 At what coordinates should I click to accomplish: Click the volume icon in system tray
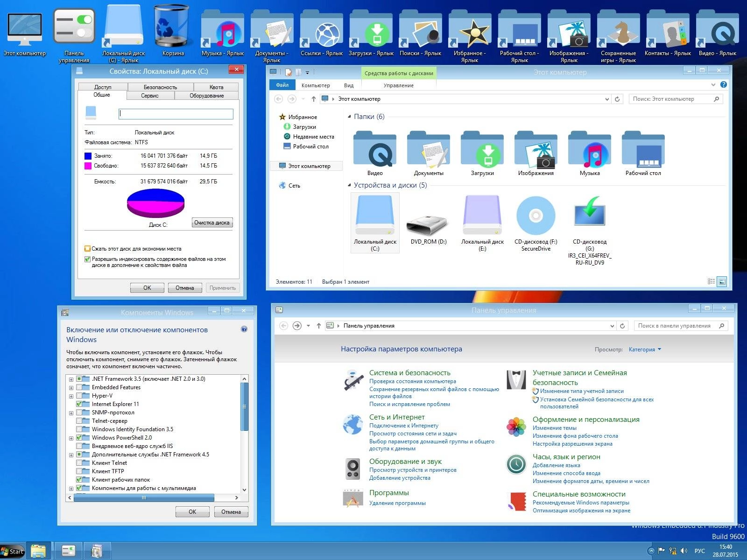click(x=684, y=551)
